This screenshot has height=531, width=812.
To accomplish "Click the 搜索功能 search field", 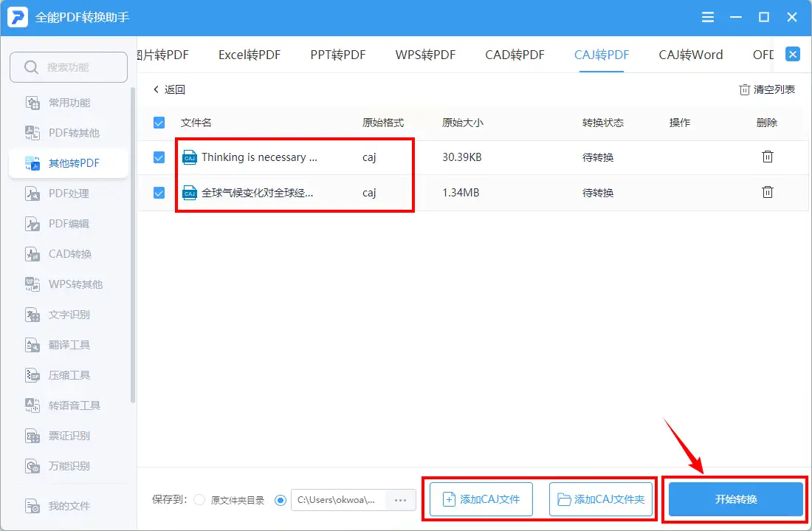I will point(69,67).
